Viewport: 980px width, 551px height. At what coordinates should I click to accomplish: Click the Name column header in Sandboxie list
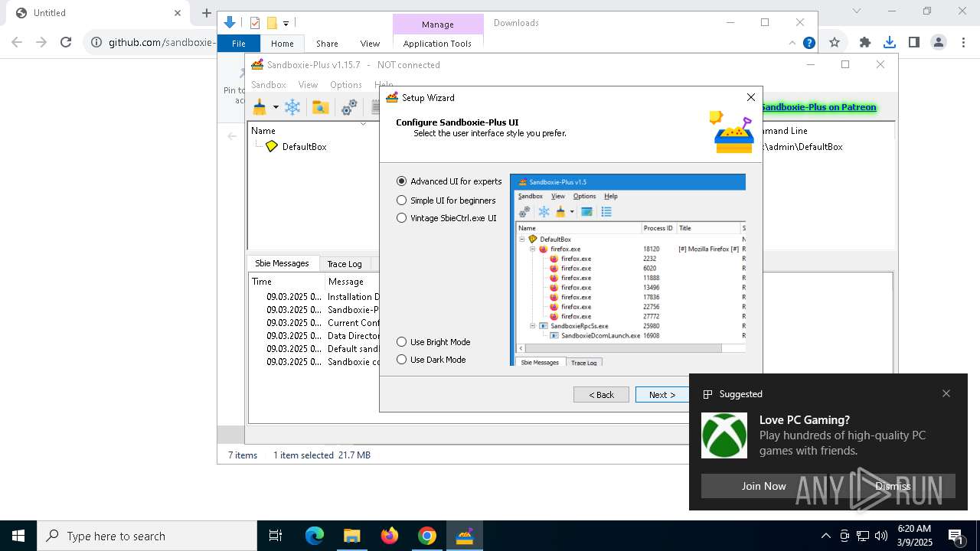click(x=263, y=131)
